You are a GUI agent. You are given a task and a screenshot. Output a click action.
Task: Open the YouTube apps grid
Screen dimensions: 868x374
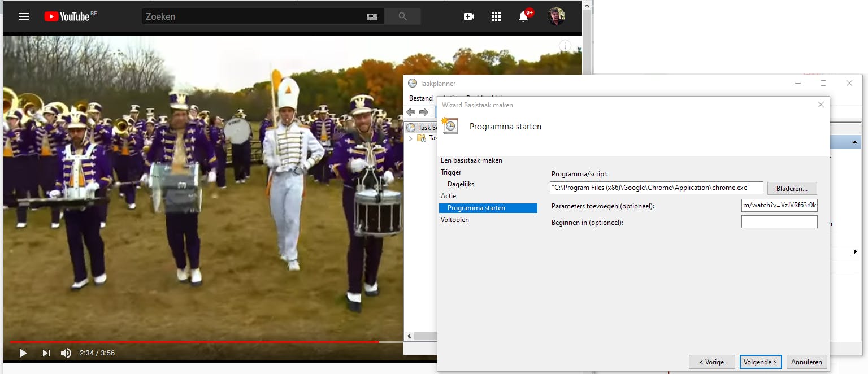tap(496, 16)
